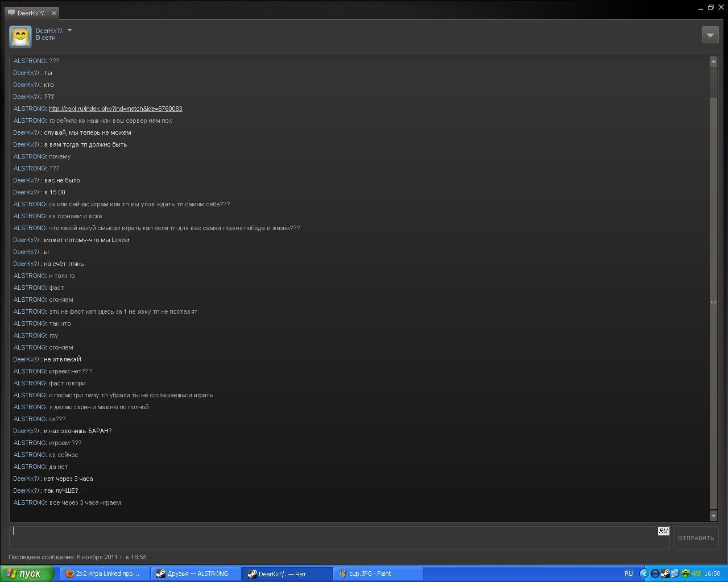728x582 pixels.
Task: Open the пуск Start menu
Action: [x=27, y=573]
